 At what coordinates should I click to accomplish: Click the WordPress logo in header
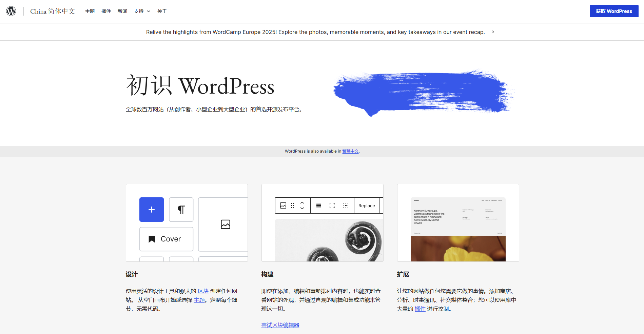[11, 11]
